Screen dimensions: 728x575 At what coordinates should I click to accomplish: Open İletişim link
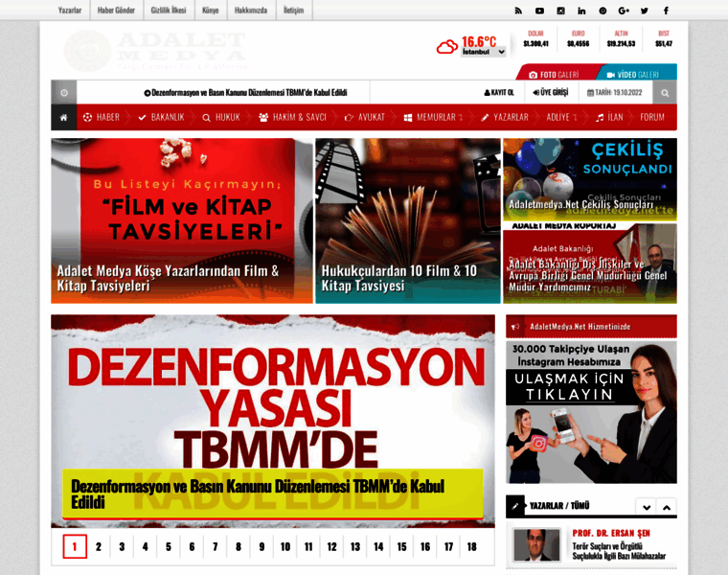(x=293, y=11)
